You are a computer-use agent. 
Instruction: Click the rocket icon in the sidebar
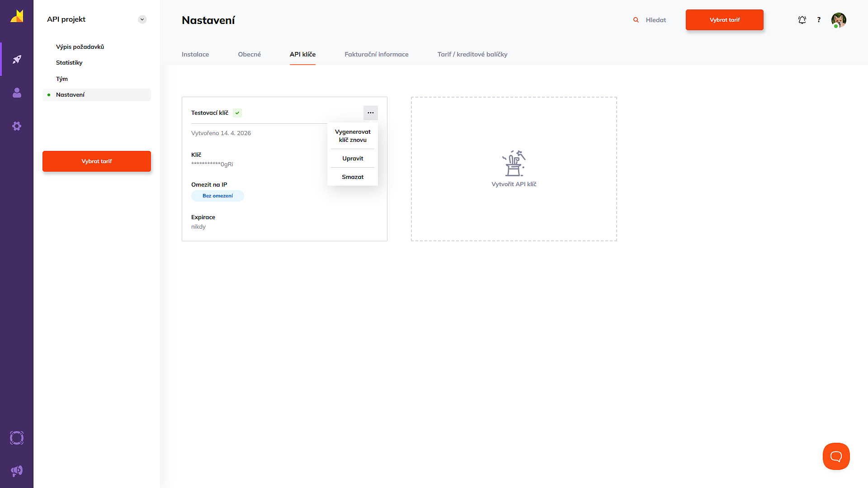(17, 59)
